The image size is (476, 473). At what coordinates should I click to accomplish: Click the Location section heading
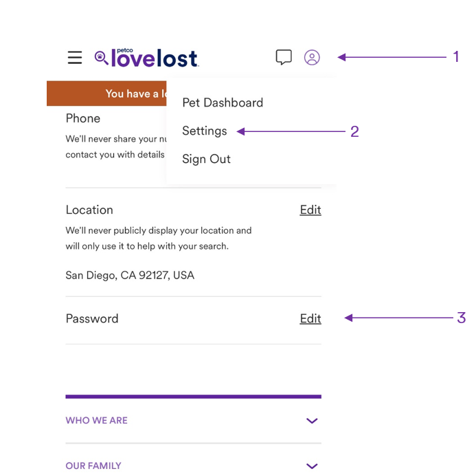coord(89,210)
